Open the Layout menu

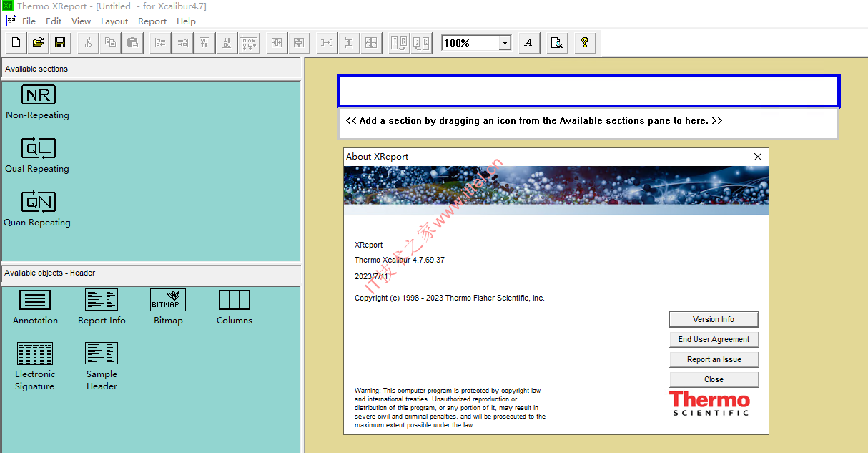114,21
